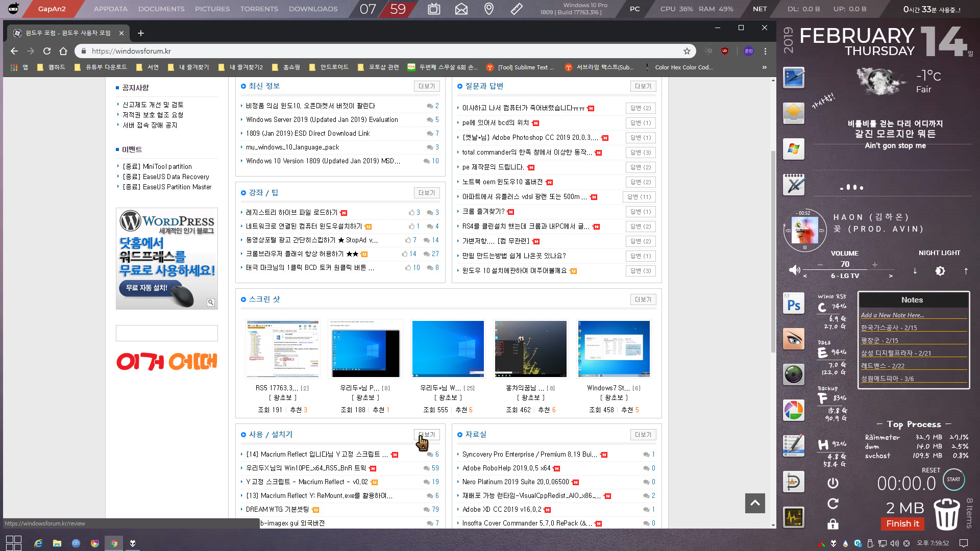Open RS5 17763.3 screenshot thumbnail
Viewport: 980px width, 551px height.
[x=282, y=349]
